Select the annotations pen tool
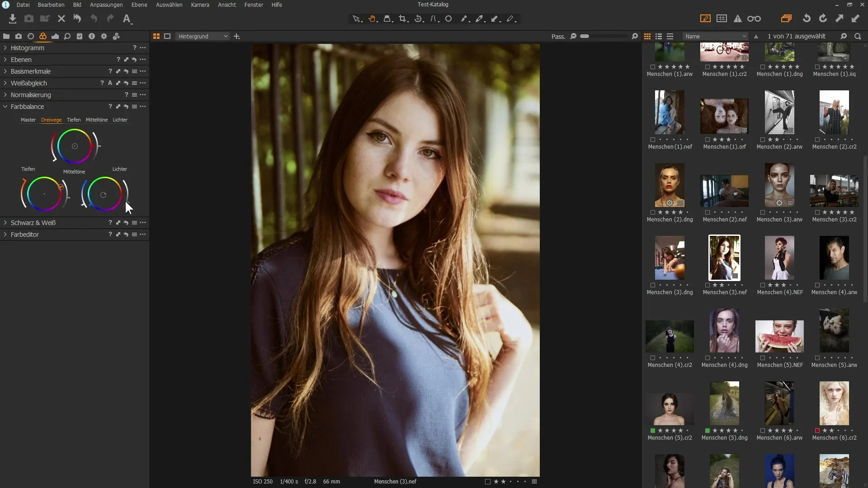868x488 pixels. (511, 19)
